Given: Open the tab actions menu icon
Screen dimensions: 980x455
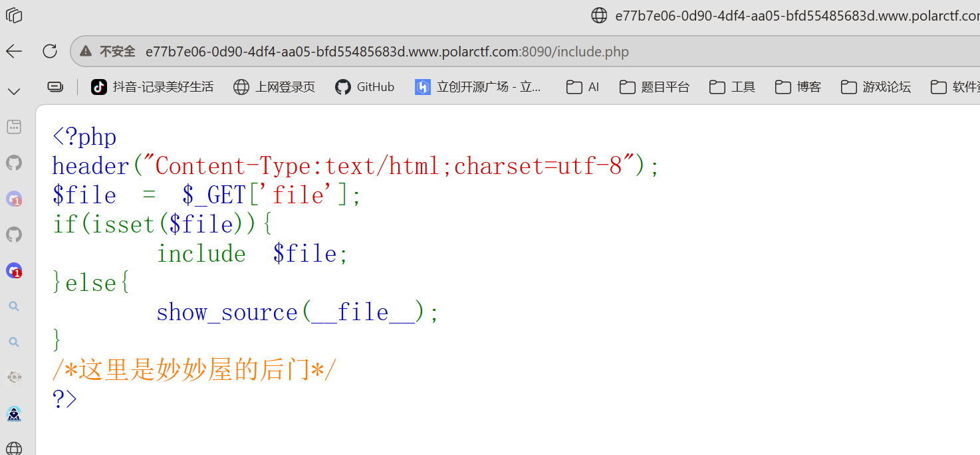Looking at the screenshot, I should [14, 15].
